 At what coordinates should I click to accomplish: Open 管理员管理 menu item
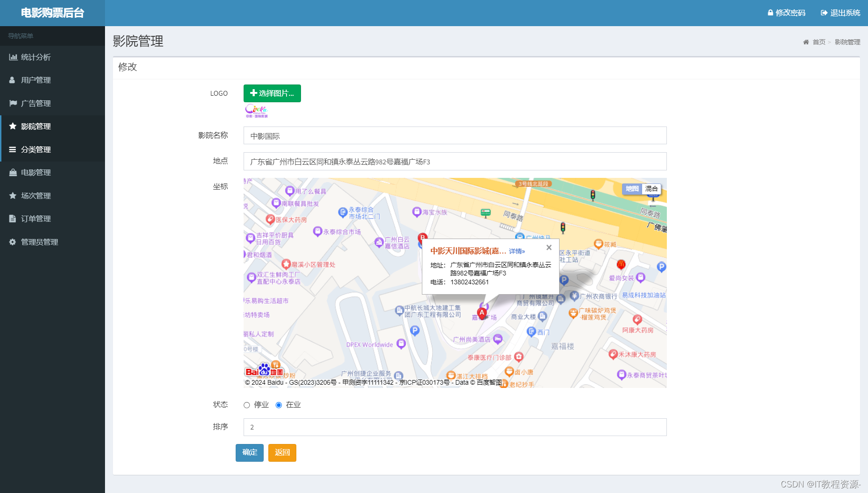tap(52, 242)
